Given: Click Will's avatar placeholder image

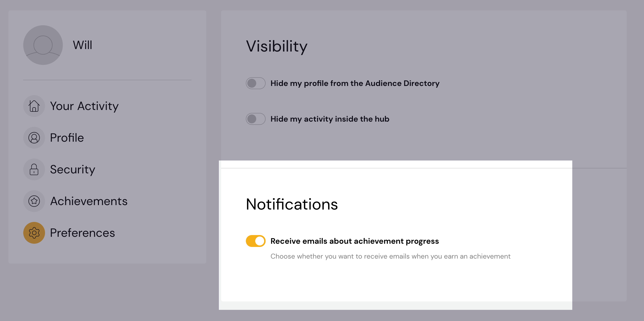Looking at the screenshot, I should pyautogui.click(x=43, y=45).
